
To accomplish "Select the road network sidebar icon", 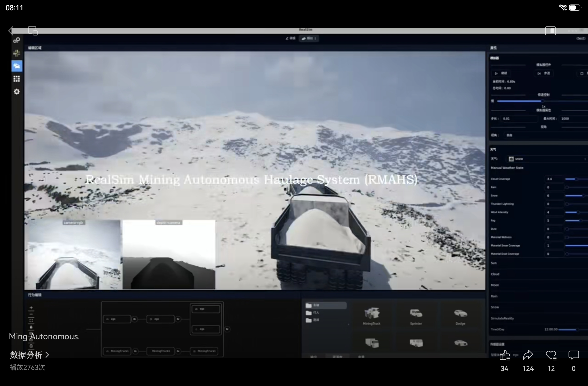I will [x=17, y=53].
